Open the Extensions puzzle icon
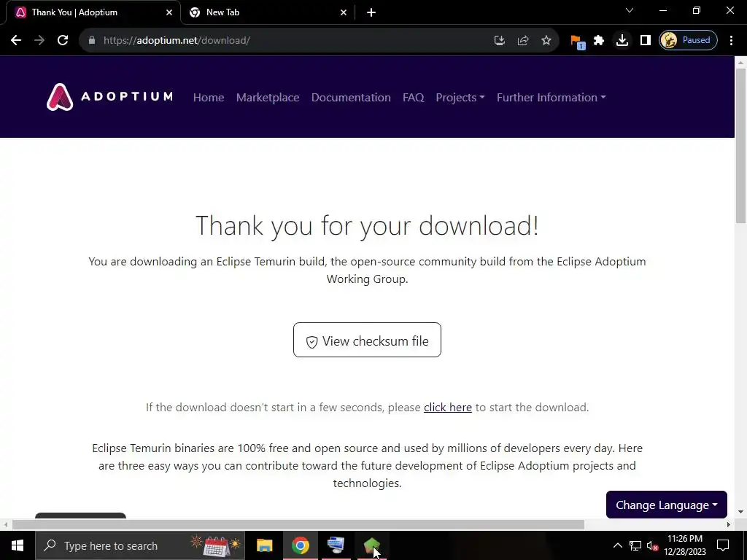The width and height of the screenshot is (747, 560). (x=599, y=41)
